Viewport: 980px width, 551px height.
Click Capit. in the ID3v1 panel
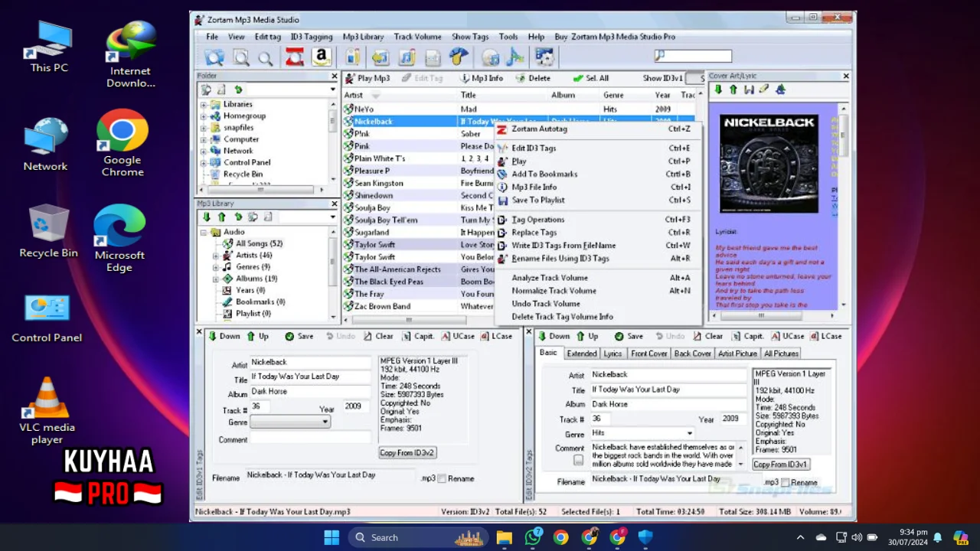(418, 336)
